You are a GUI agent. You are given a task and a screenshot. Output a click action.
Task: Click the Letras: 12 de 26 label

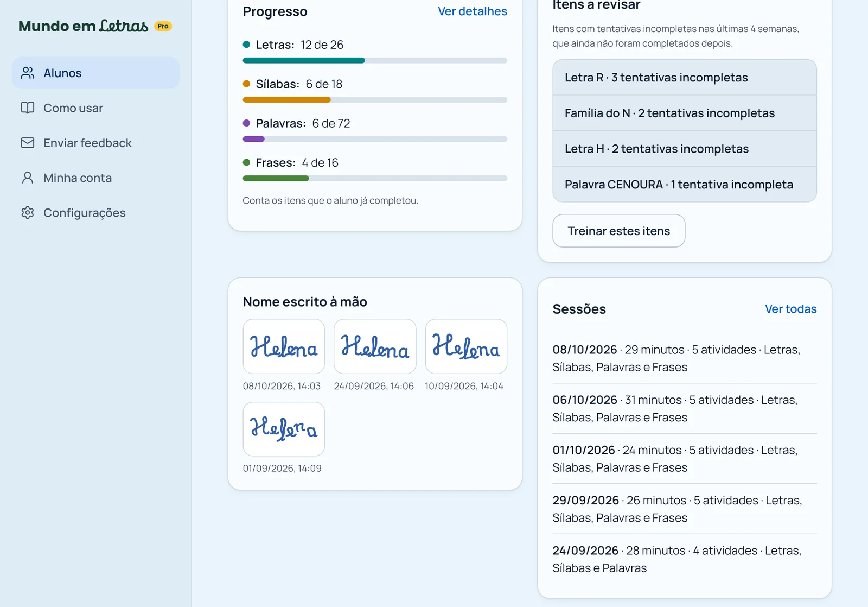tap(299, 45)
